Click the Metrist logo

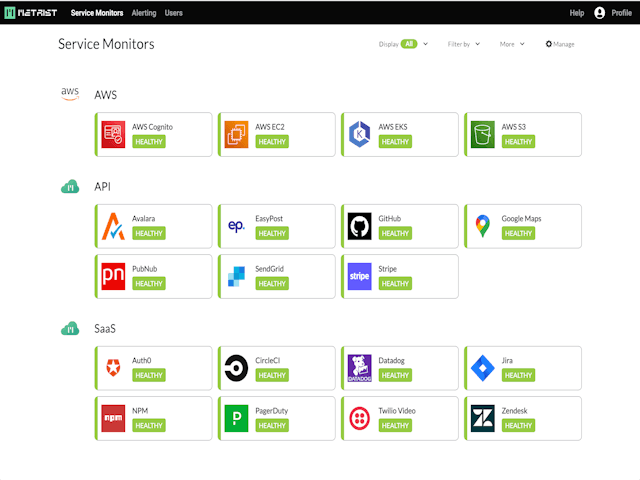(x=31, y=13)
